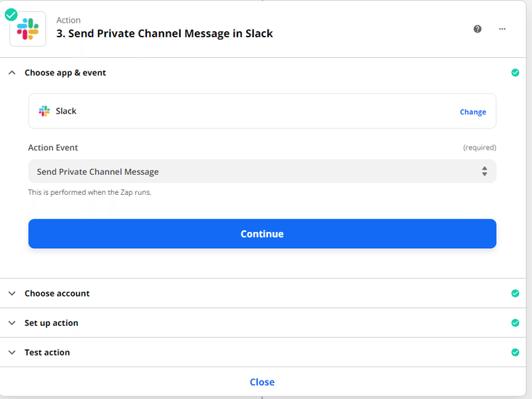Click the Close link at bottom
The height and width of the screenshot is (399, 532).
click(x=262, y=382)
